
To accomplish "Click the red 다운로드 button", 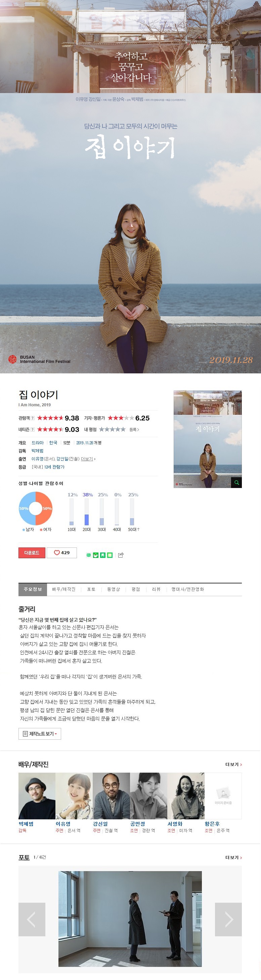I will click(x=32, y=553).
